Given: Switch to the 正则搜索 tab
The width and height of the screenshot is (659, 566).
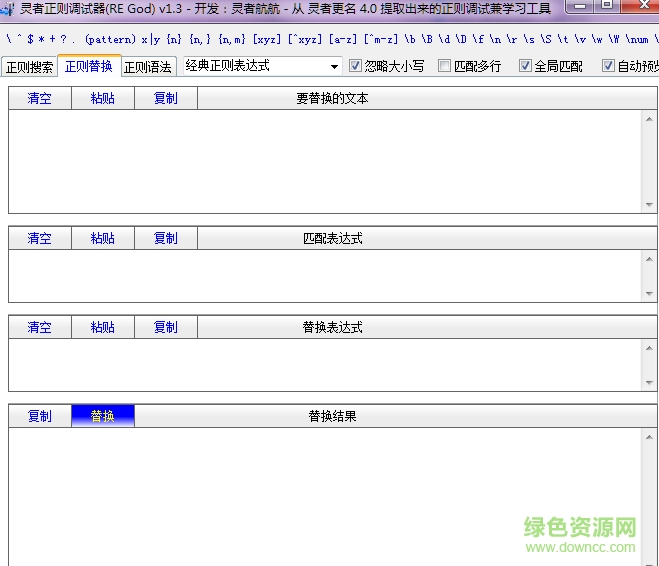Looking at the screenshot, I should click(29, 67).
